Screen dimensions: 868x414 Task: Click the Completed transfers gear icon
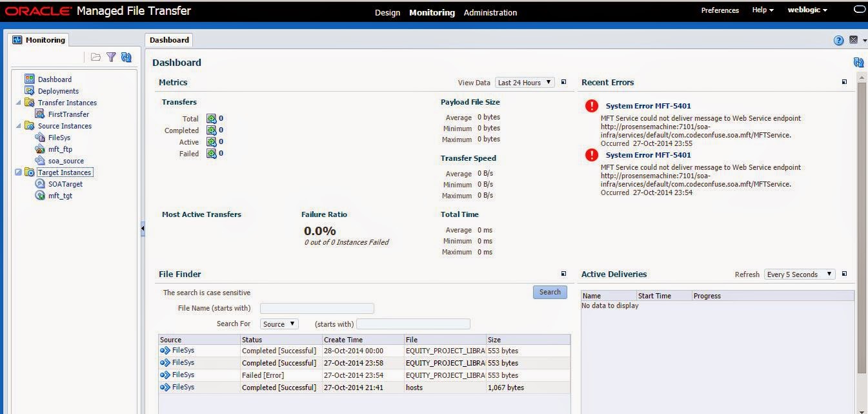pyautogui.click(x=211, y=130)
